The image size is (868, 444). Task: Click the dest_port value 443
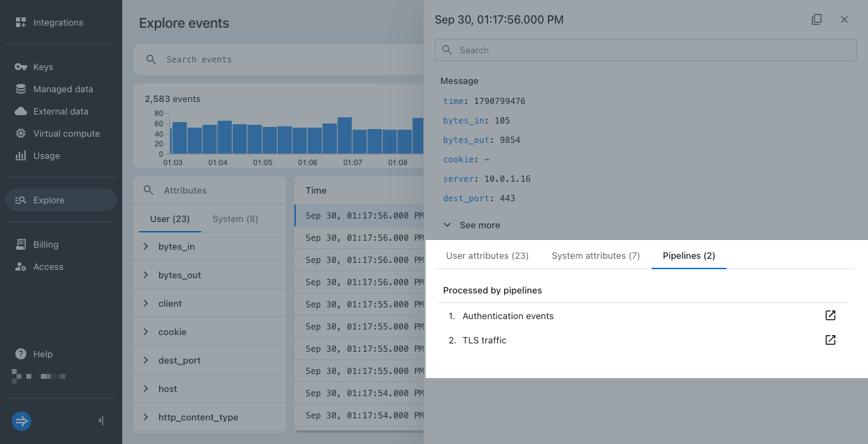point(508,198)
